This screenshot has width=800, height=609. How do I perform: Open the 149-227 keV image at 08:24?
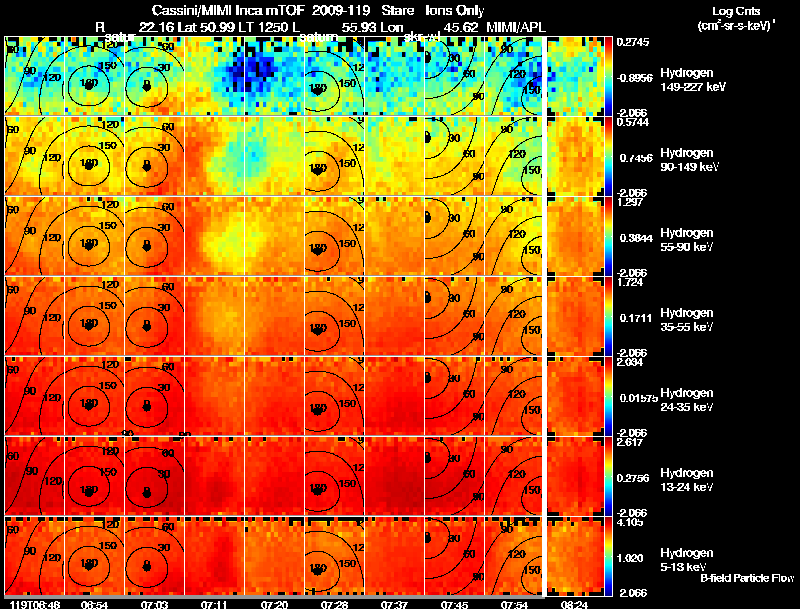tap(575, 75)
